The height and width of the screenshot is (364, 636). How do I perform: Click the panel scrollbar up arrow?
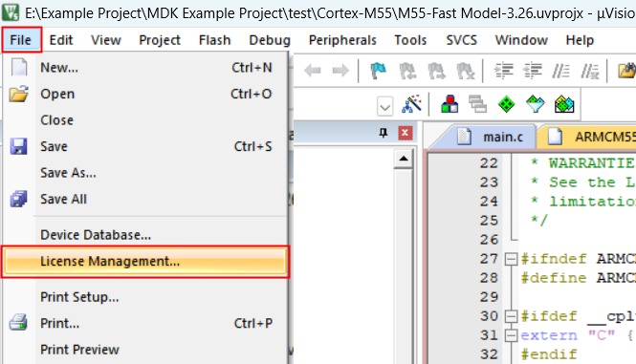(x=404, y=159)
